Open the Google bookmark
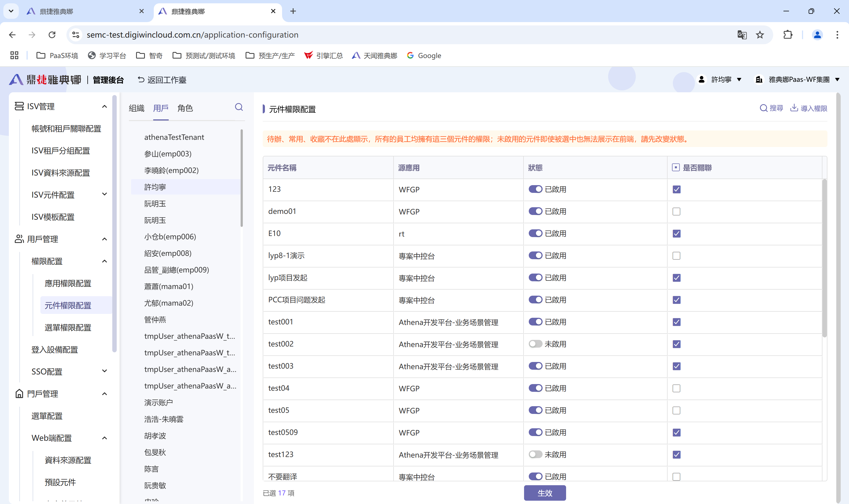 [x=424, y=55]
